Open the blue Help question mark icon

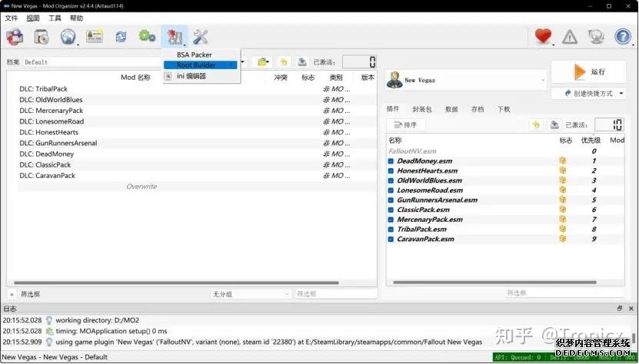click(623, 36)
